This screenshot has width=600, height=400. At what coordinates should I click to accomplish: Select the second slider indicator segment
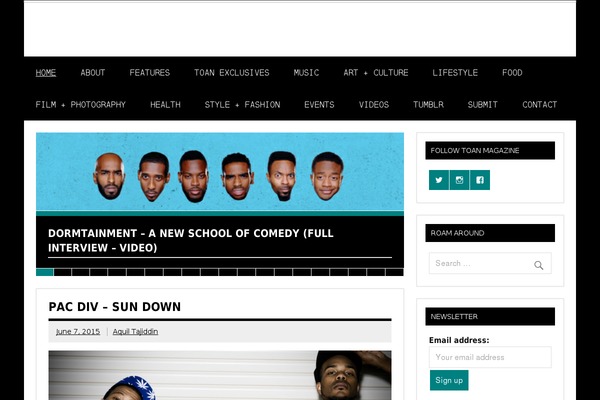(63, 272)
